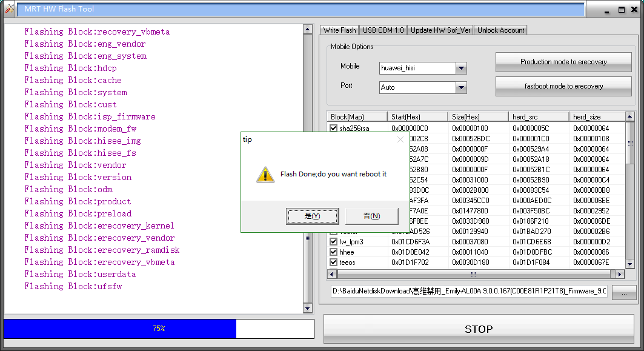This screenshot has width=644, height=351.
Task: Expand the Mobile dropdown huawei_hisi
Action: (x=461, y=68)
